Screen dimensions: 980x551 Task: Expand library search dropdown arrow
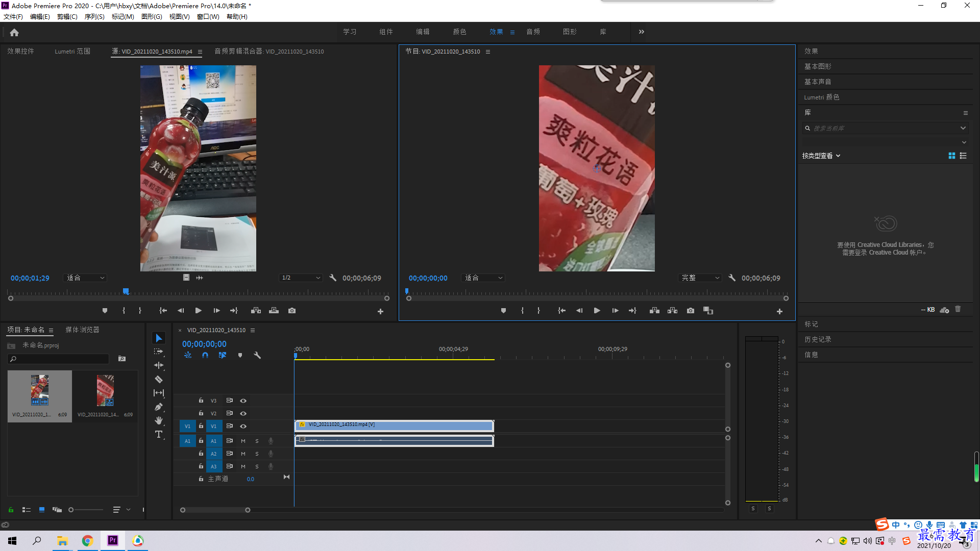(x=963, y=128)
